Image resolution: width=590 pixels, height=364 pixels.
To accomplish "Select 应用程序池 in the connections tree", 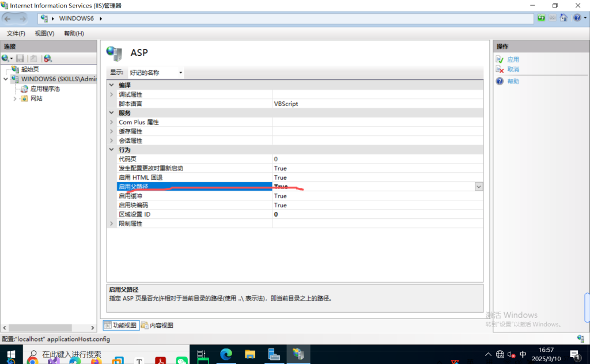I will click(44, 89).
